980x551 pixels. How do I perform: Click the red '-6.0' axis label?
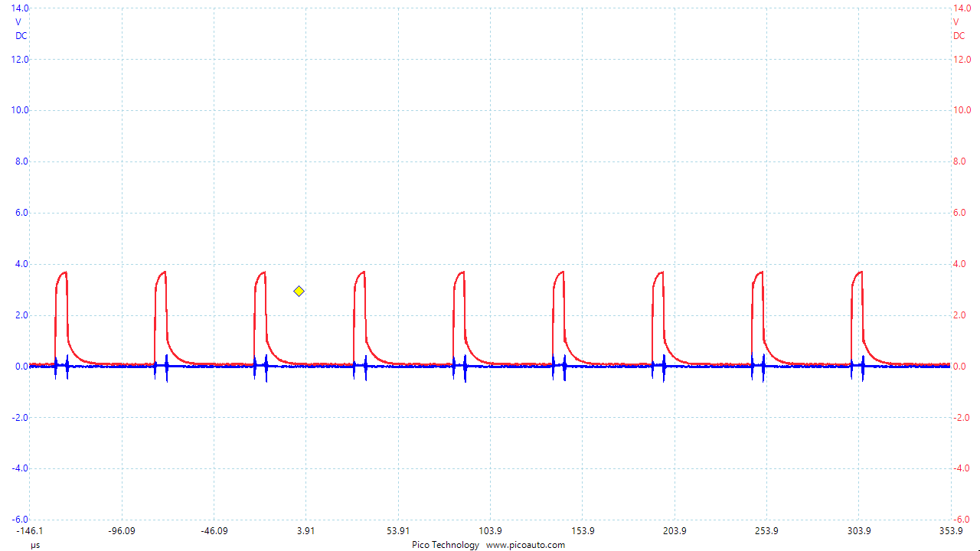click(962, 520)
